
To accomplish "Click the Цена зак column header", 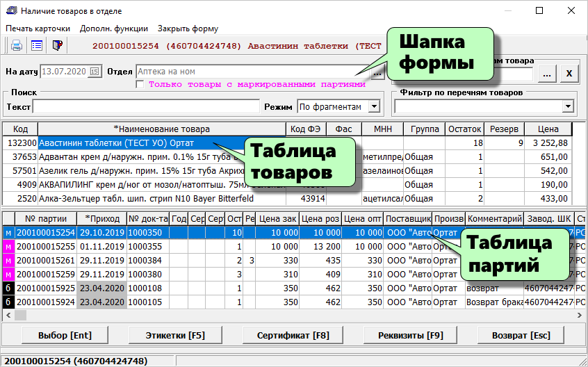I will pos(277,218).
